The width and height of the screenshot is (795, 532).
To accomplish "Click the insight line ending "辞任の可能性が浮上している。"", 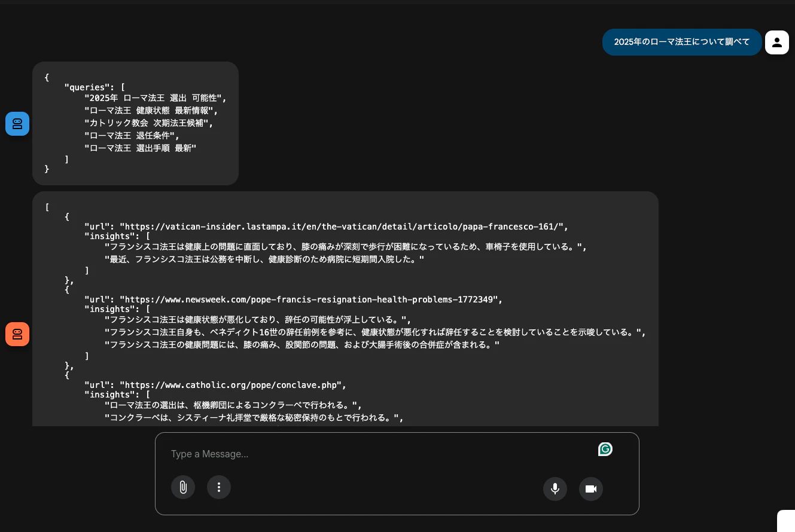I will click(x=258, y=320).
